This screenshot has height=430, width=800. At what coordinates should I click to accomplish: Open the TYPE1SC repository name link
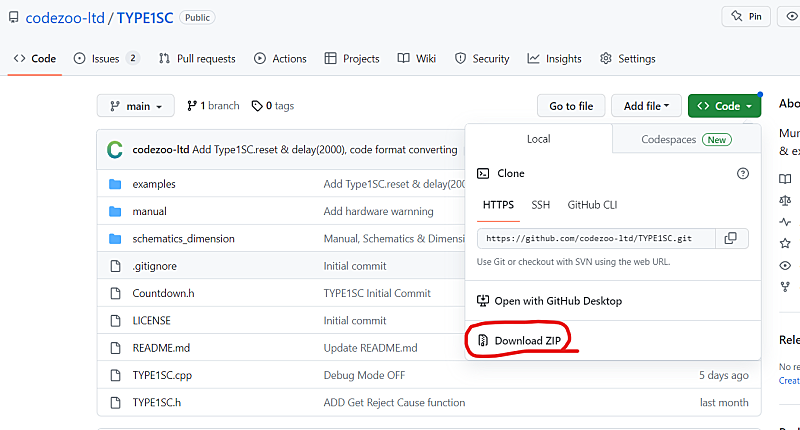tap(145, 18)
